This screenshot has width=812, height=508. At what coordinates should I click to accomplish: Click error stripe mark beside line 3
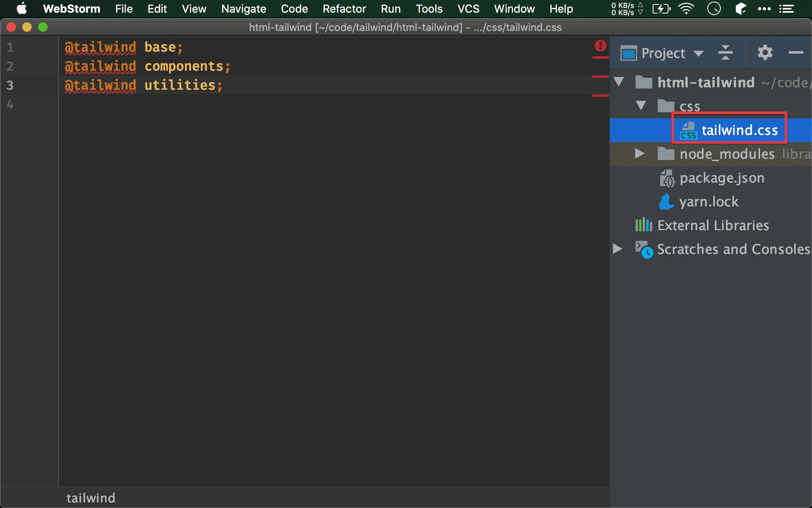click(600, 95)
